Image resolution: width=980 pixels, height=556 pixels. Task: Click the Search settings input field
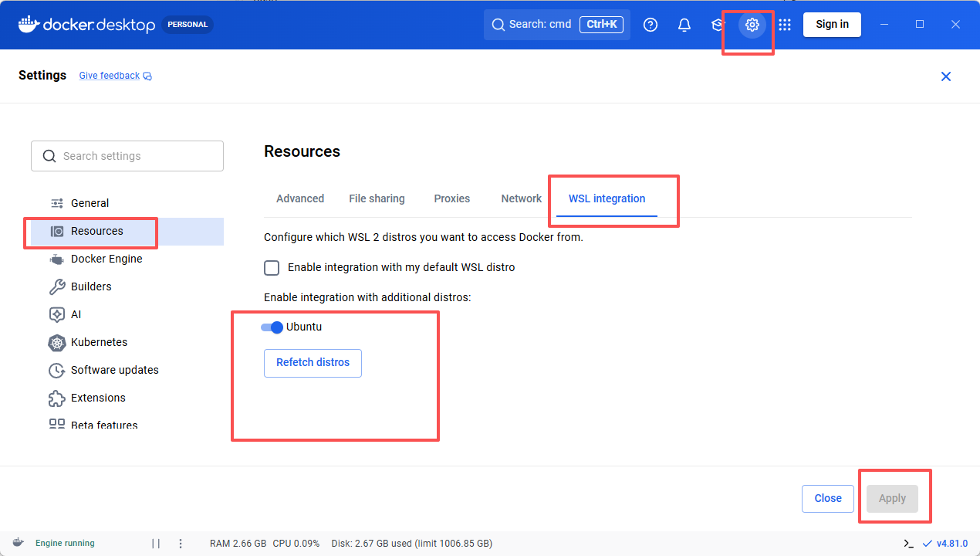pos(127,156)
